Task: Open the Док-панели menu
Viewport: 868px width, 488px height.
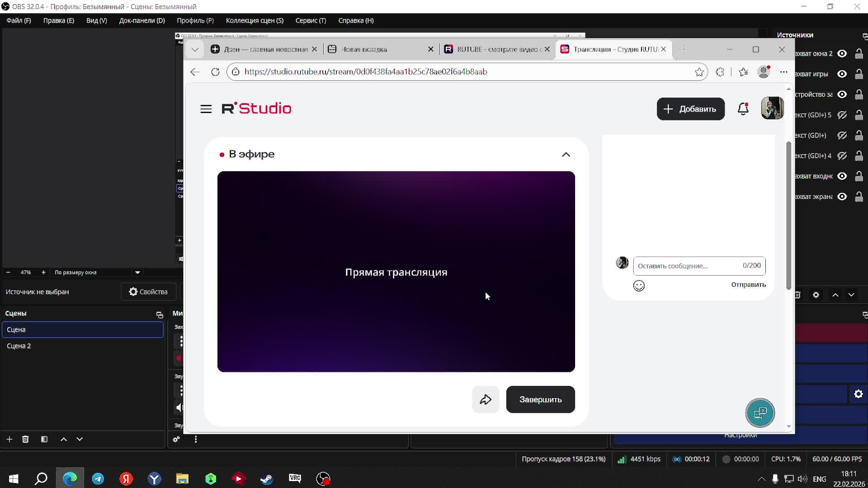Action: 142,20
